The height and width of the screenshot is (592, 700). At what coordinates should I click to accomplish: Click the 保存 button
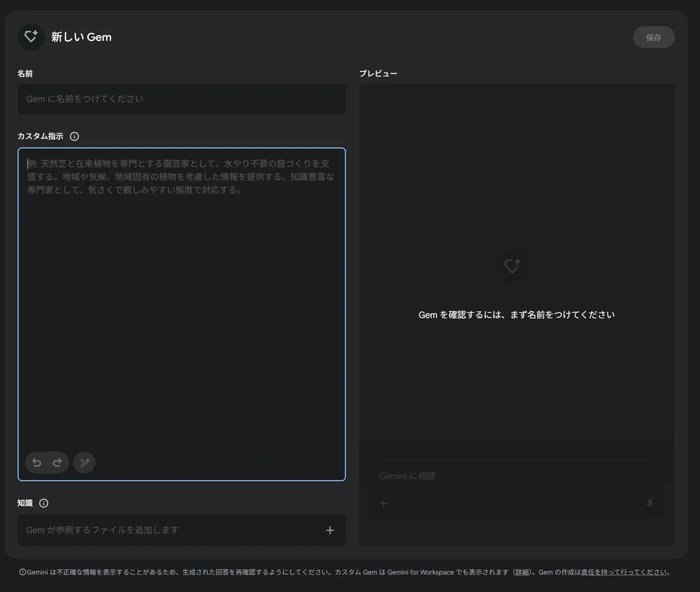point(653,37)
